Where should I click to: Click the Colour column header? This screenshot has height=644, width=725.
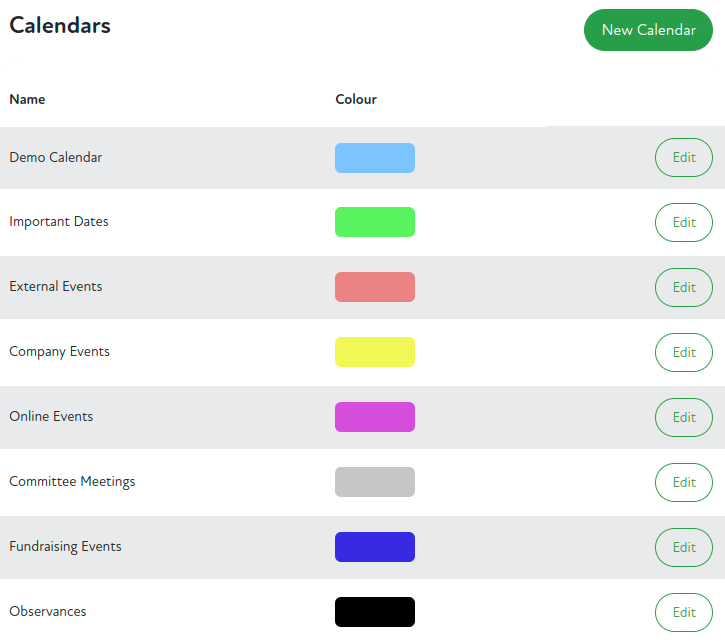[x=356, y=99]
